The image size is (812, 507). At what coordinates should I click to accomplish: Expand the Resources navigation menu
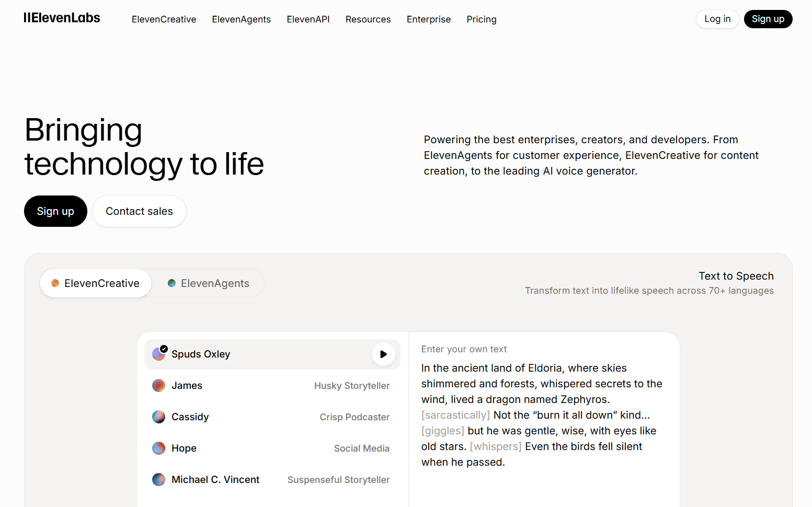pos(368,19)
